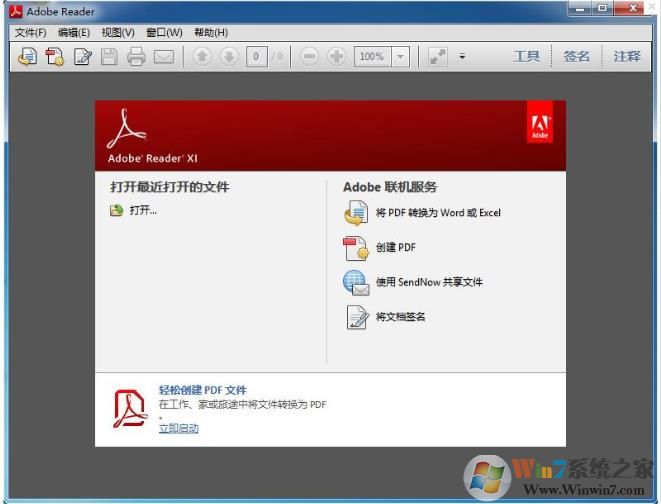Click the convert PDF icon in online services
This screenshot has width=661, height=504.
click(356, 212)
